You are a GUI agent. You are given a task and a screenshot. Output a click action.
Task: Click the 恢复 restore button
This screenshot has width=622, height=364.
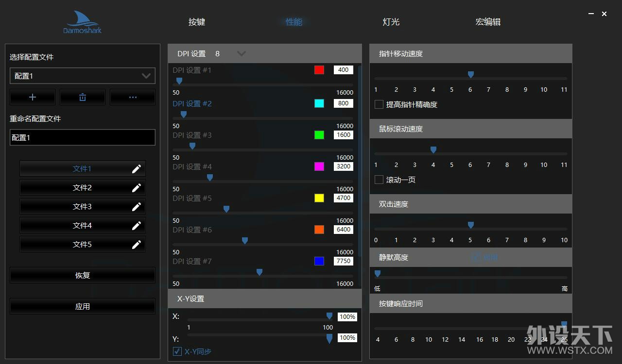pos(83,275)
